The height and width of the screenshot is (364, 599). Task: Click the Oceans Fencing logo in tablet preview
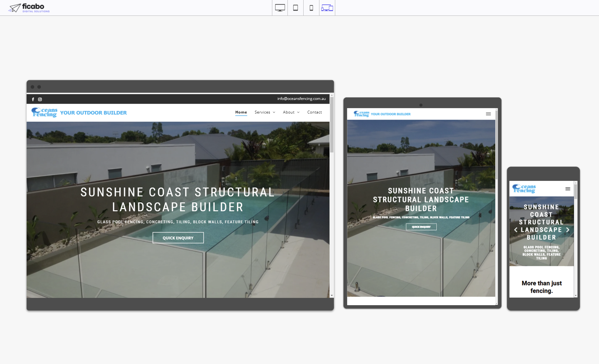tap(361, 114)
